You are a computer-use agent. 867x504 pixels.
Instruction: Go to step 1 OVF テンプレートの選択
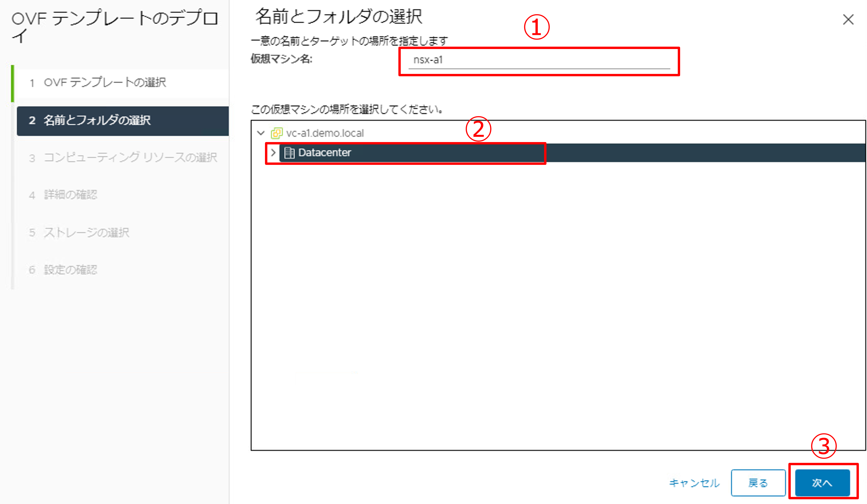tap(105, 83)
